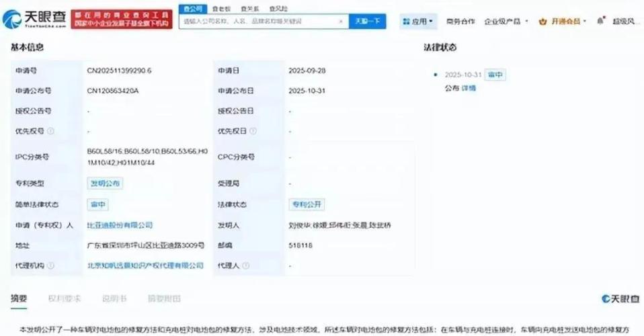Click the 2025-10-31 timeline marker dot
This screenshot has width=644, height=336.
click(x=436, y=75)
